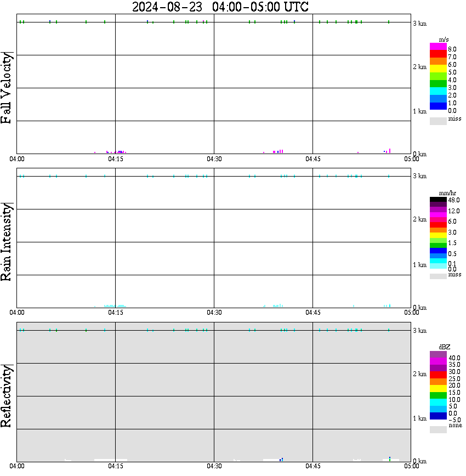Click the date and time title header
This screenshot has height=476, width=466.
click(220, 7)
